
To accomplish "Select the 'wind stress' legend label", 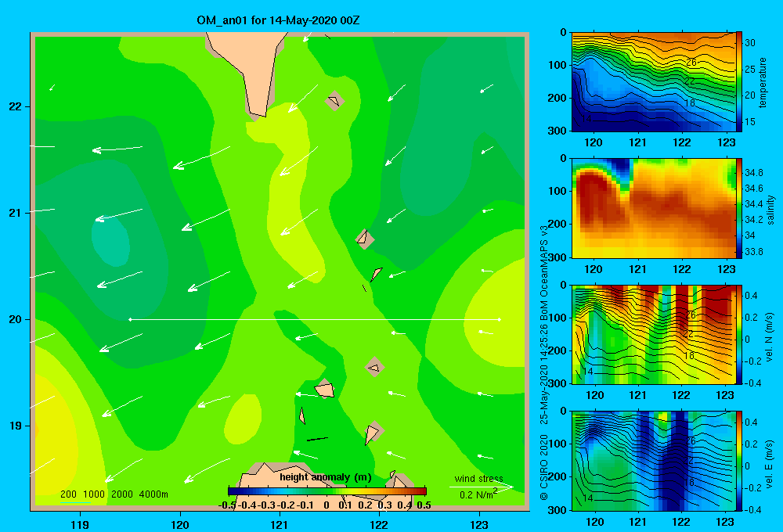I will coord(478,478).
